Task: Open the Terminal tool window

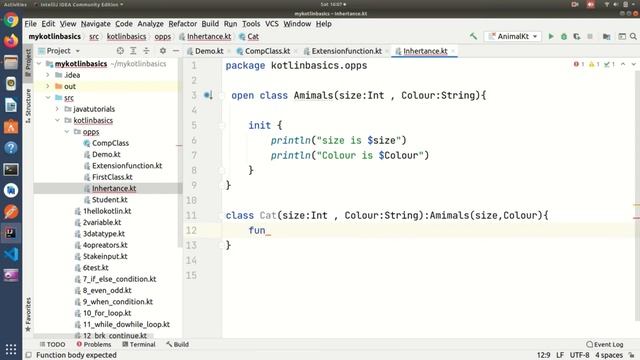Action: 139,344
